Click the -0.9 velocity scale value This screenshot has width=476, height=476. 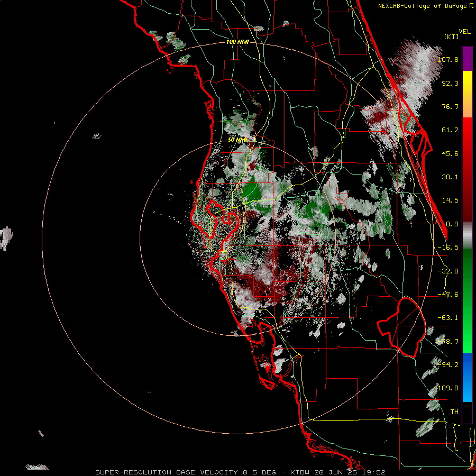pos(450,224)
